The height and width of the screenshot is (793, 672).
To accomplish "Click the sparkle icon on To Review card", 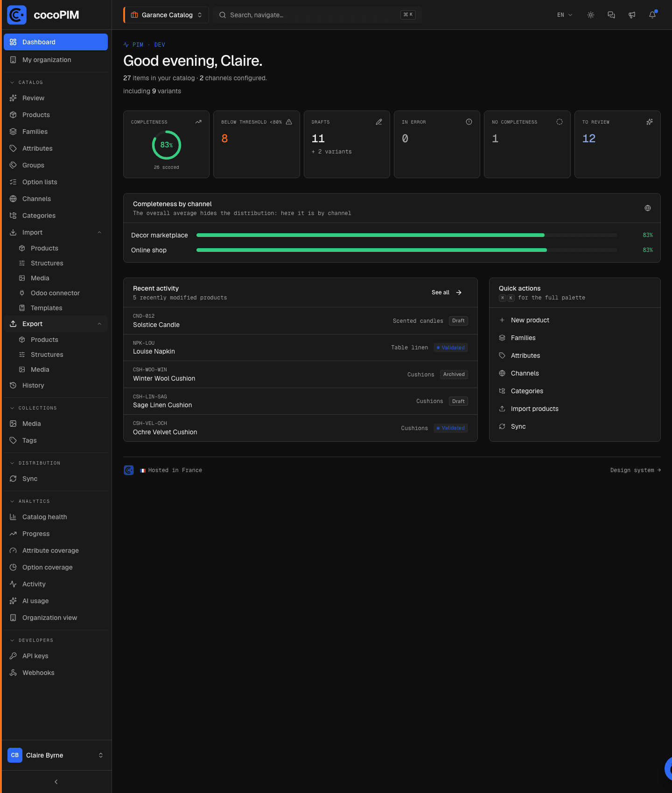I will (x=650, y=122).
